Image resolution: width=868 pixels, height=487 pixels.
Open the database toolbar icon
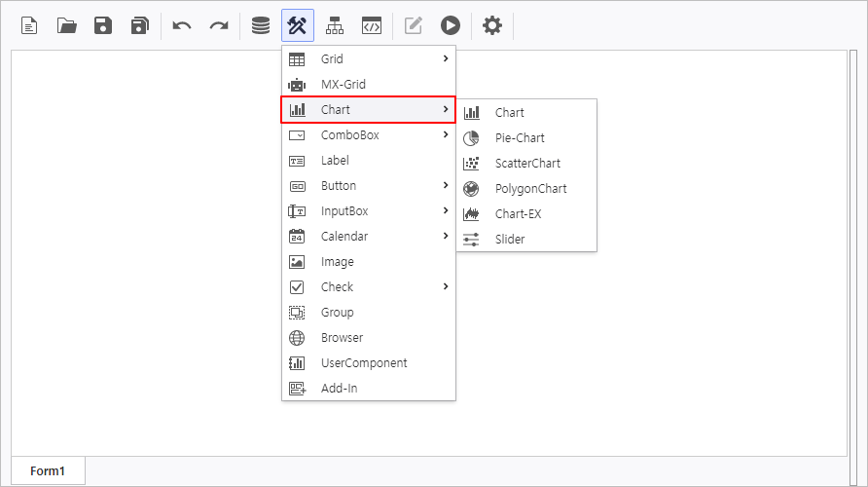click(261, 25)
